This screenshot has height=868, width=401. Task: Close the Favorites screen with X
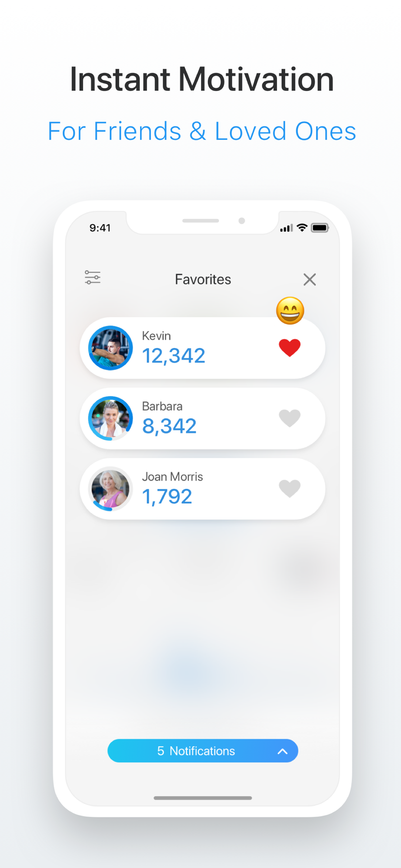309,279
